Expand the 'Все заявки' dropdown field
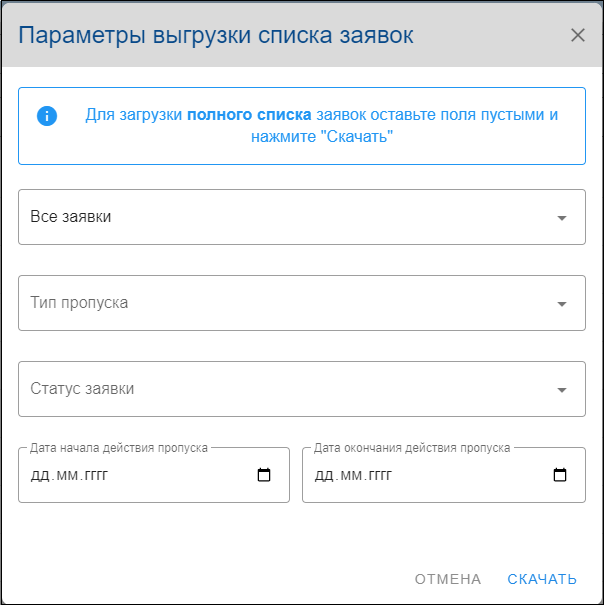Viewport: 604px width, 605px height. tap(280, 217)
